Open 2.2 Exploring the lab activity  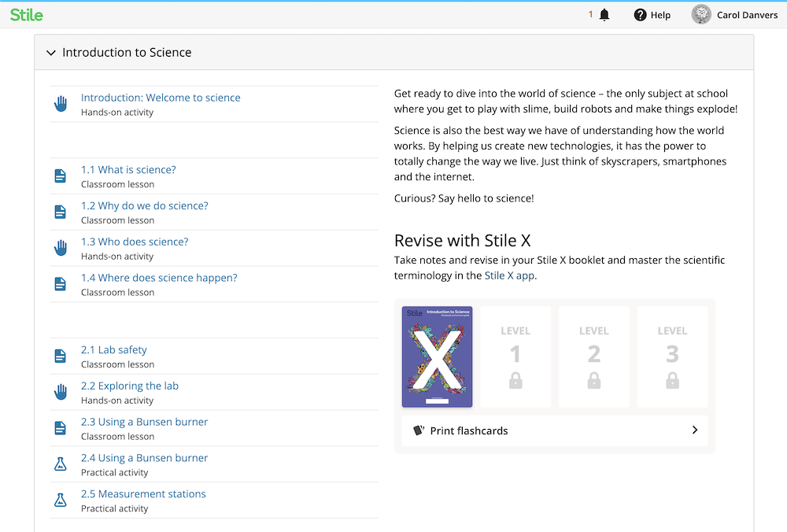[130, 386]
